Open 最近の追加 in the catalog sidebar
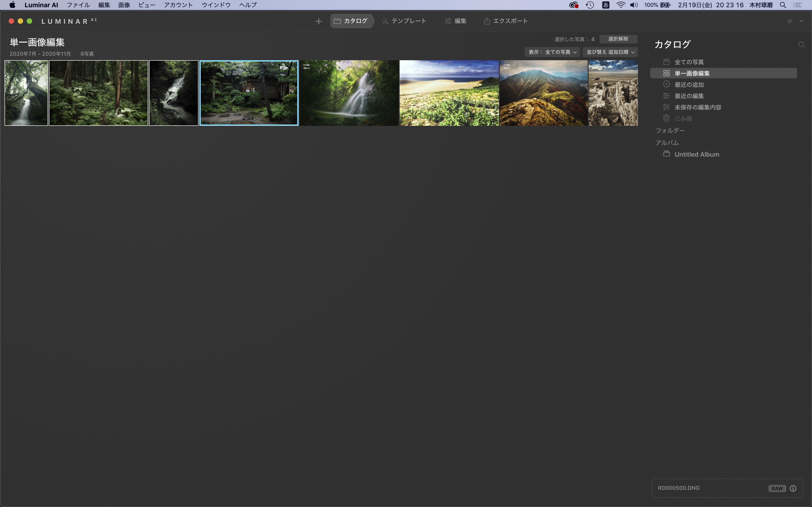The width and height of the screenshot is (812, 507). [x=689, y=84]
